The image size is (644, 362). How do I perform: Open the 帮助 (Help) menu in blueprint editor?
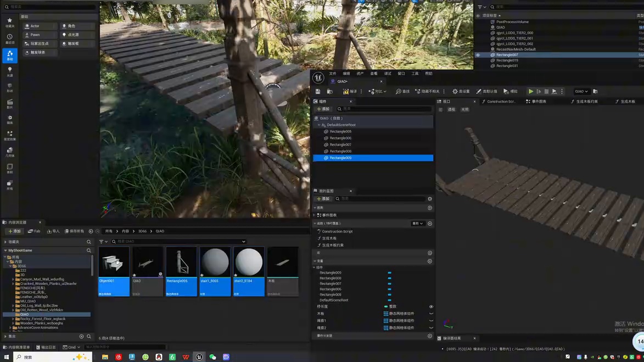[429, 74]
